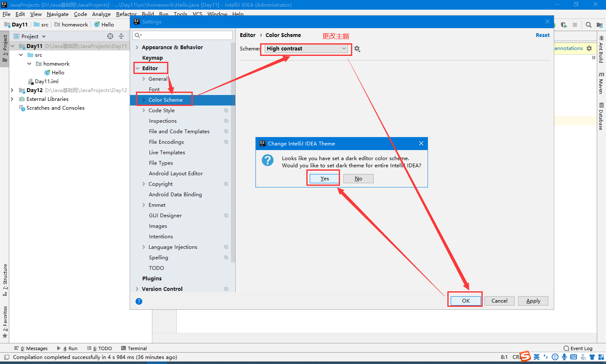Screen dimensions: 606x364
Task: Open the 6: TODO tool window tab
Action: 100,348
